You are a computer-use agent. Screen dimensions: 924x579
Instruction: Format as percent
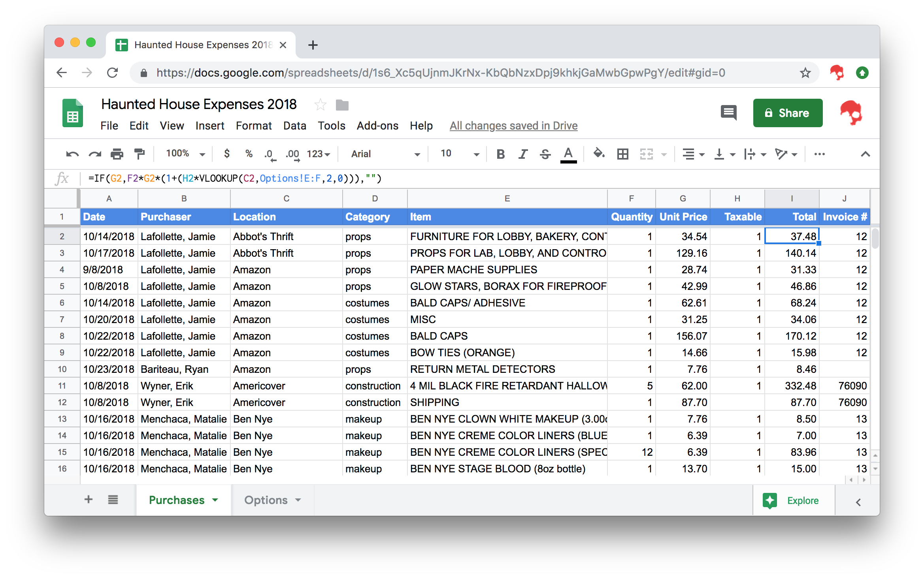point(249,154)
